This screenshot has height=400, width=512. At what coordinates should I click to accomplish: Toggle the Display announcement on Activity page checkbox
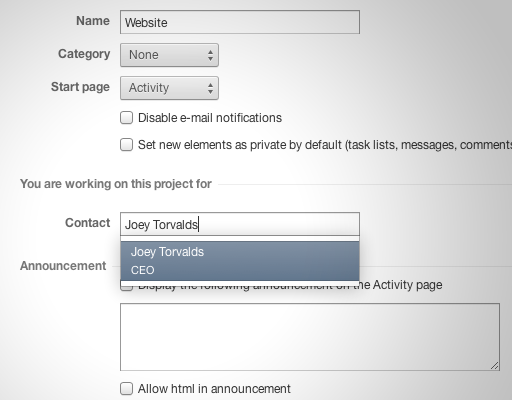(126, 286)
